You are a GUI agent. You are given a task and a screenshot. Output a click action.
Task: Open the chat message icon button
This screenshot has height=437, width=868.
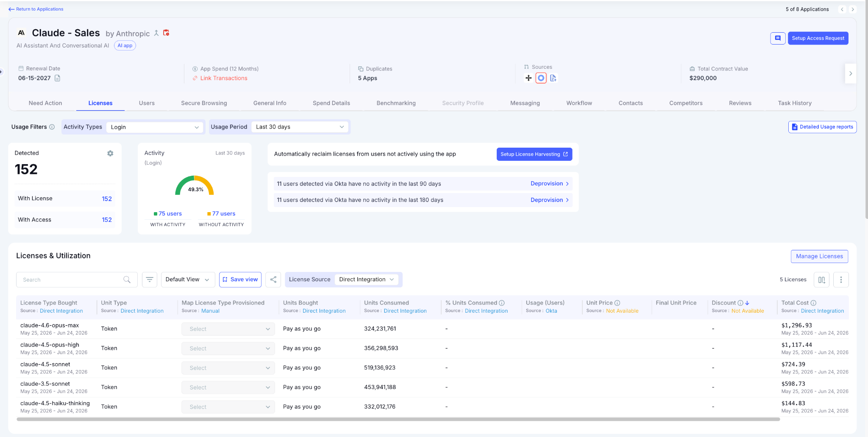point(778,38)
